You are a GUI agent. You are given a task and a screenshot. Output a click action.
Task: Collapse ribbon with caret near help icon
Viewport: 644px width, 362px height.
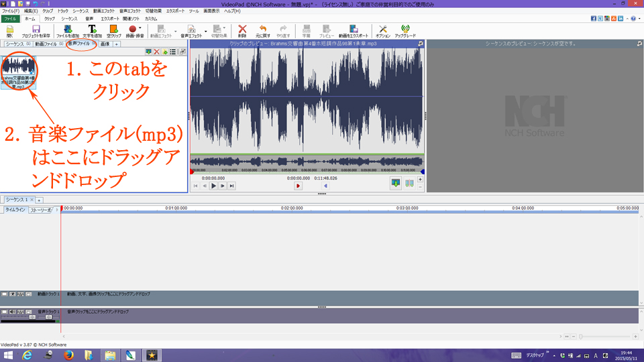click(628, 19)
